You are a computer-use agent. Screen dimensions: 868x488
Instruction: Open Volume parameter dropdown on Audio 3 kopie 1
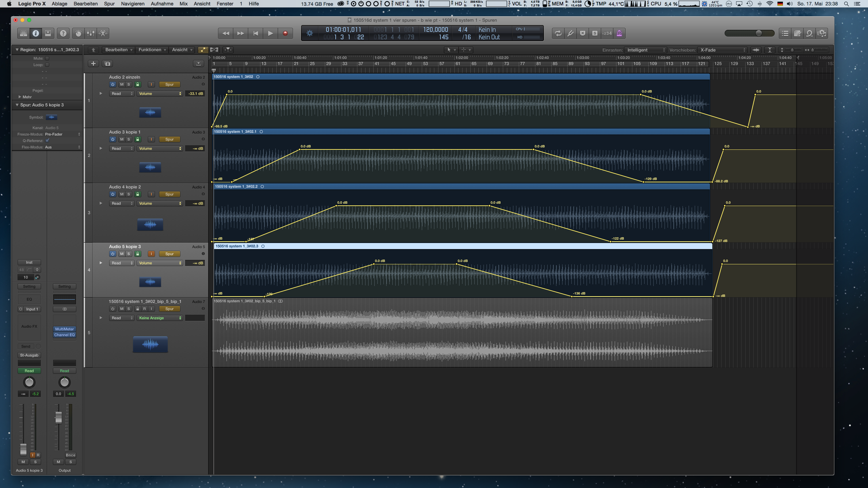pyautogui.click(x=160, y=148)
